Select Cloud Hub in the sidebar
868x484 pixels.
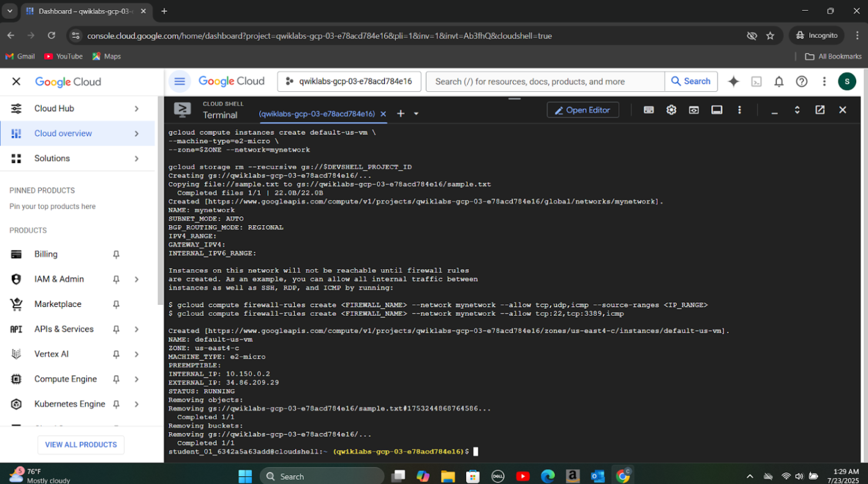(x=54, y=109)
